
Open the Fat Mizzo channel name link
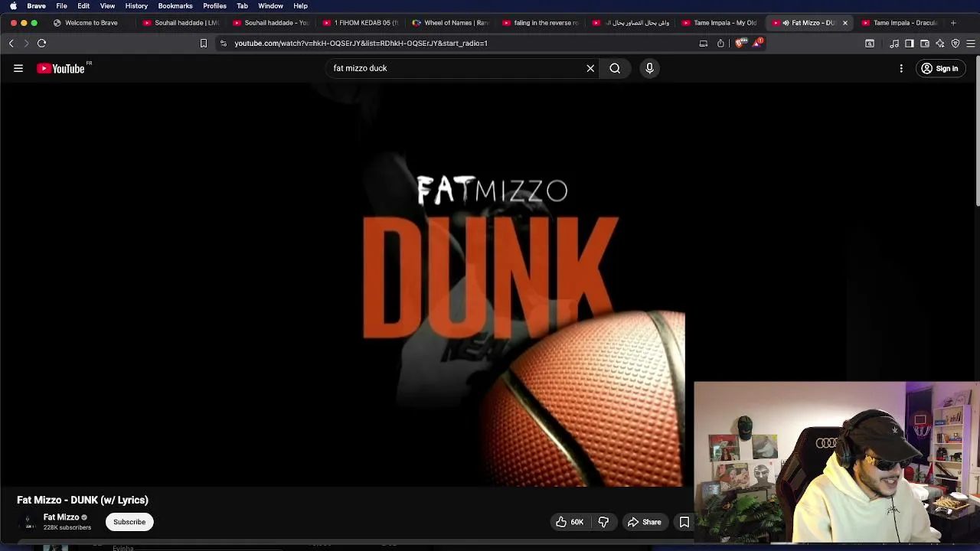(x=61, y=517)
